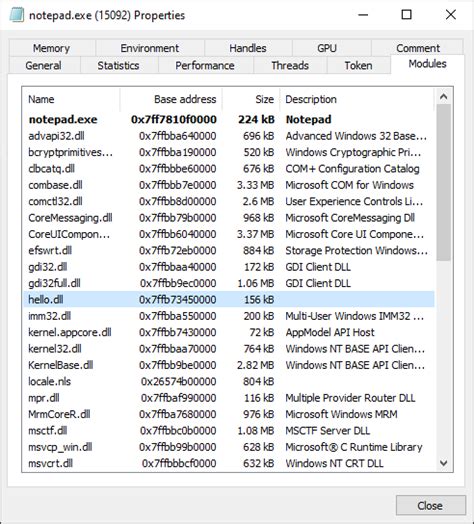Select the notepad.exe module row
This screenshot has width=474, height=524.
coord(229,119)
